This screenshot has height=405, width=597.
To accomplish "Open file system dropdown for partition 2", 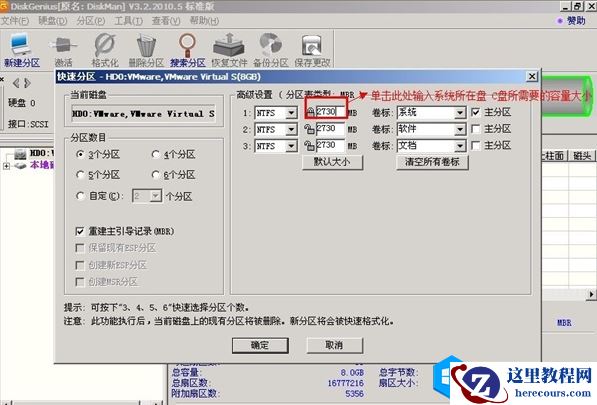I will pos(292,130).
